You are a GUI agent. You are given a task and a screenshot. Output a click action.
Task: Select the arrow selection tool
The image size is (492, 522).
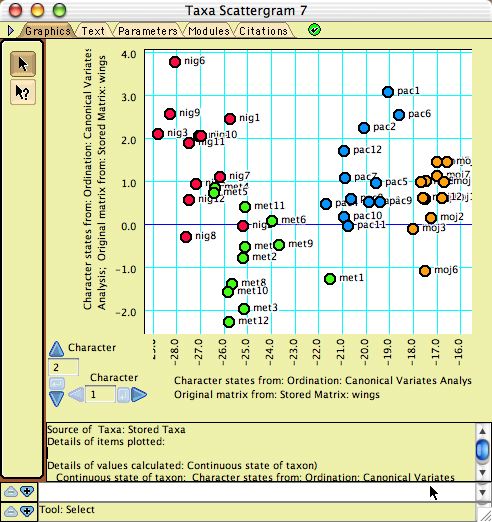[x=23, y=64]
